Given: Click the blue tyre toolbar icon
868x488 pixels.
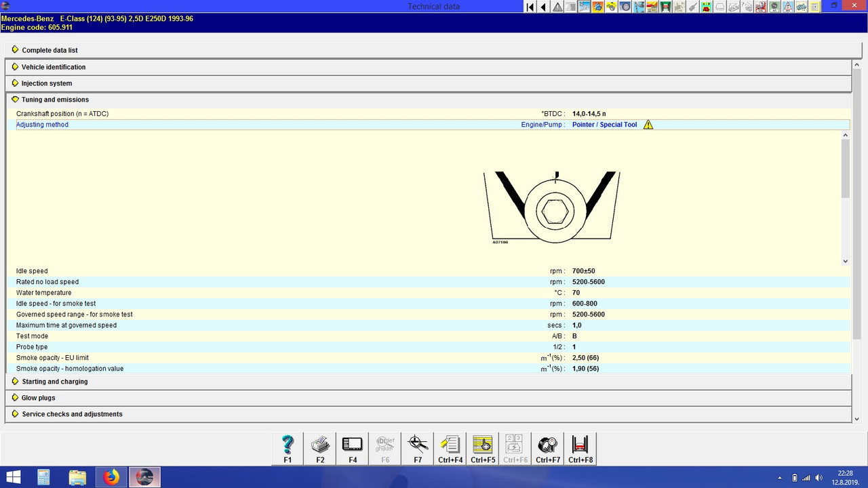Looking at the screenshot, I should [625, 7].
